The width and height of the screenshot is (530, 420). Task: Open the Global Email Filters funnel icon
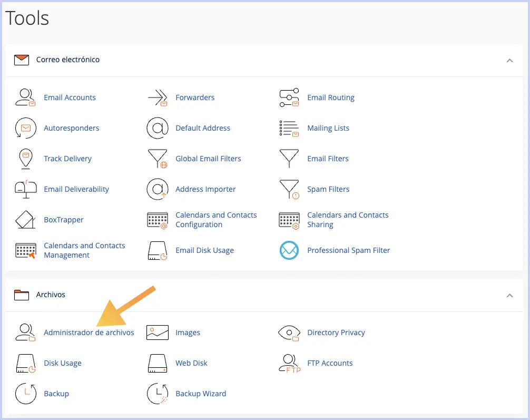[x=157, y=159]
